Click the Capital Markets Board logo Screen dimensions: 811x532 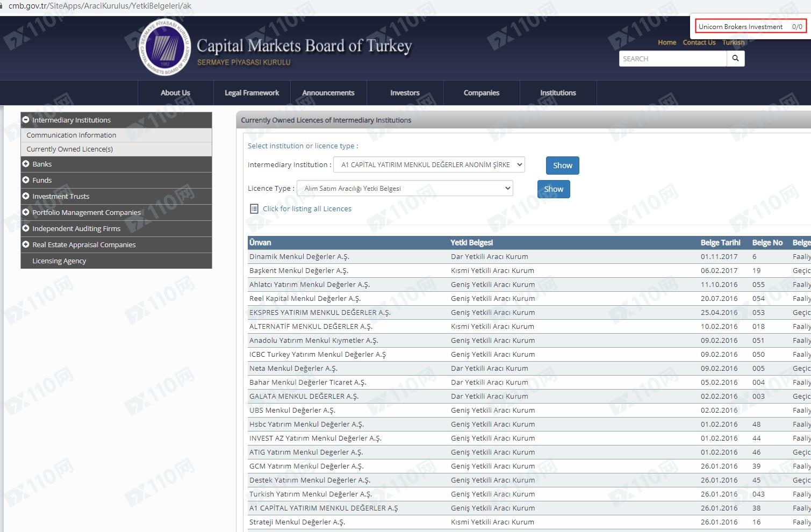tap(165, 47)
